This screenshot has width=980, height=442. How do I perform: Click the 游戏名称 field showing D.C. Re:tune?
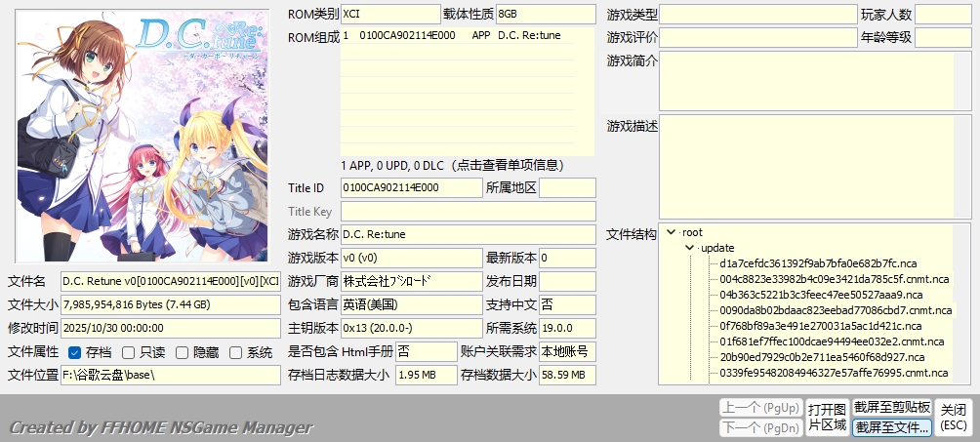[x=467, y=235]
